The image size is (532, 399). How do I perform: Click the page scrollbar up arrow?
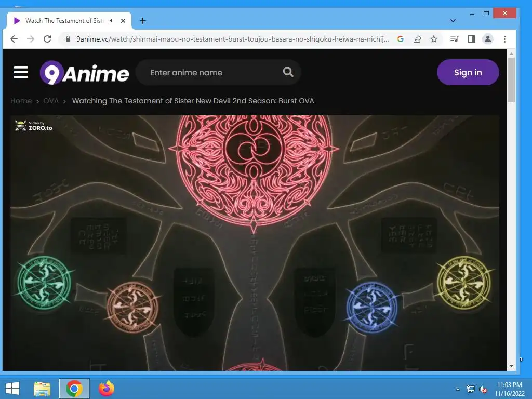point(511,54)
